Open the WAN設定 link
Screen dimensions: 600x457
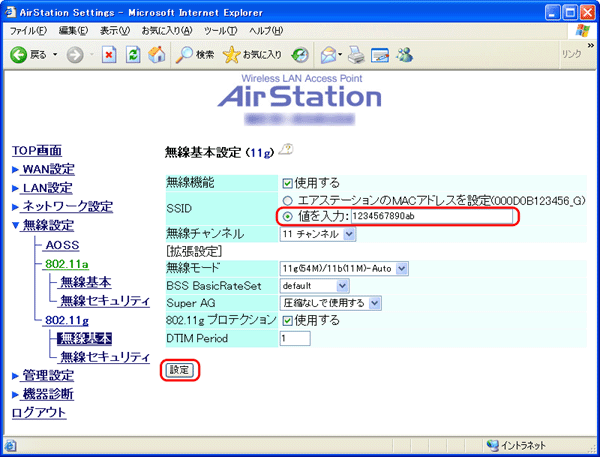pyautogui.click(x=49, y=169)
